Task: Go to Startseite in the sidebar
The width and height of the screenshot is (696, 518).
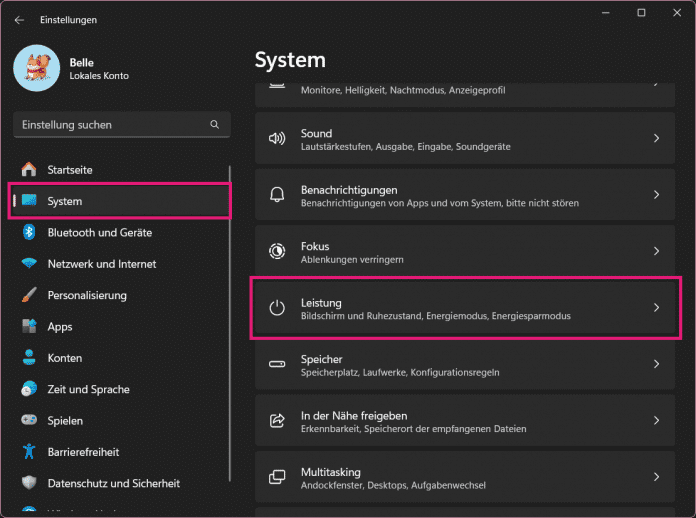Action: click(x=70, y=170)
